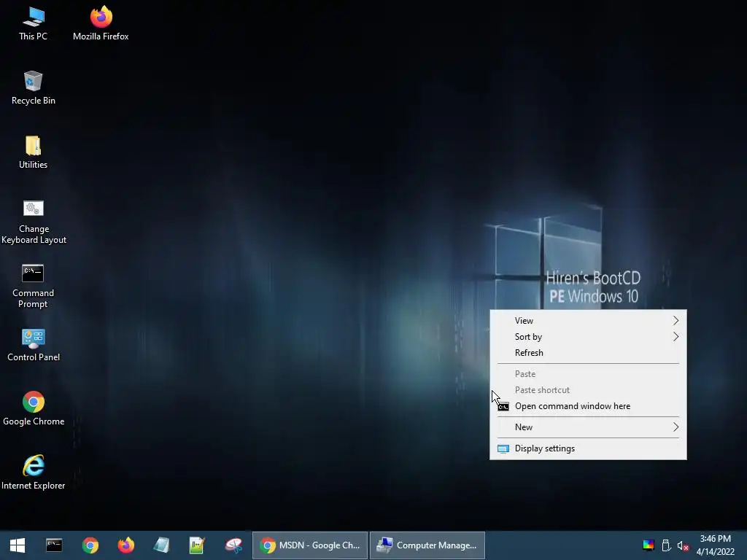Open the Windows Start menu
747x560 pixels.
[18, 545]
